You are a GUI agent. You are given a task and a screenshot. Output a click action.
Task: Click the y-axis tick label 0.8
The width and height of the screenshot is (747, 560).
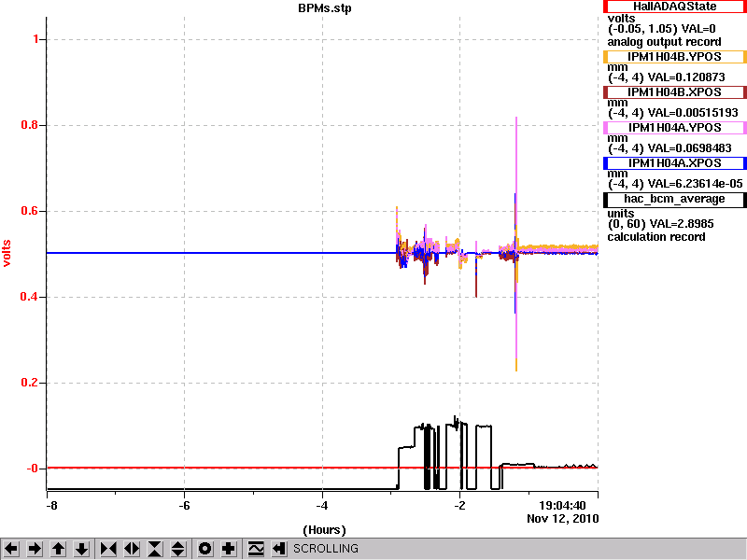[30, 125]
